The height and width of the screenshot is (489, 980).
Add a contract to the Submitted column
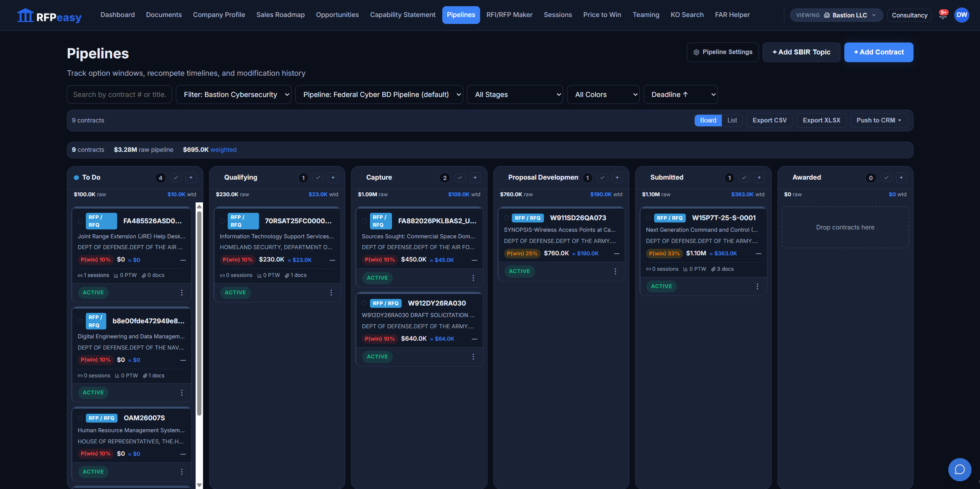[x=759, y=177]
